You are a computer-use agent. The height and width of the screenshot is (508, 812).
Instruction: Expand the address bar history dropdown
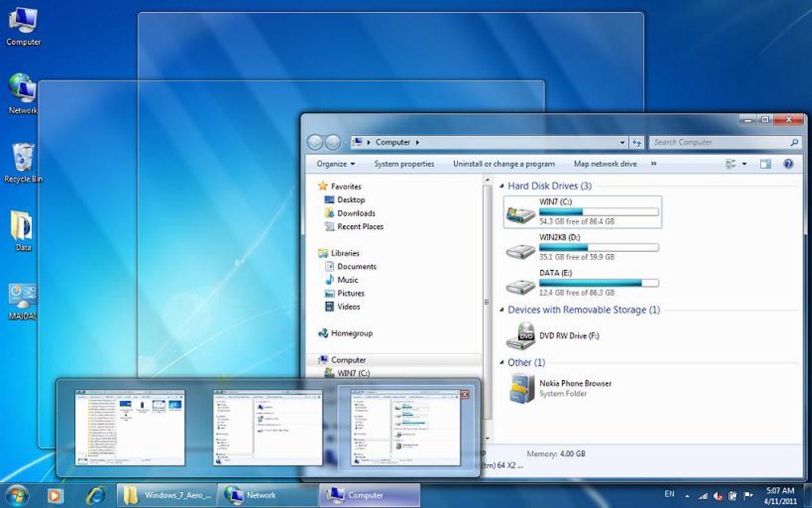coord(623,142)
